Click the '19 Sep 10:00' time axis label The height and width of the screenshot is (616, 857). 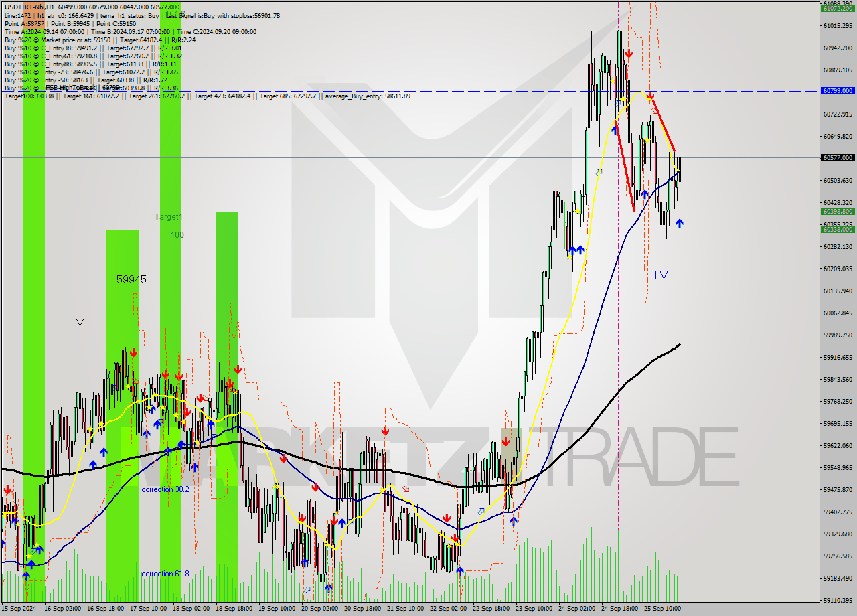click(276, 609)
